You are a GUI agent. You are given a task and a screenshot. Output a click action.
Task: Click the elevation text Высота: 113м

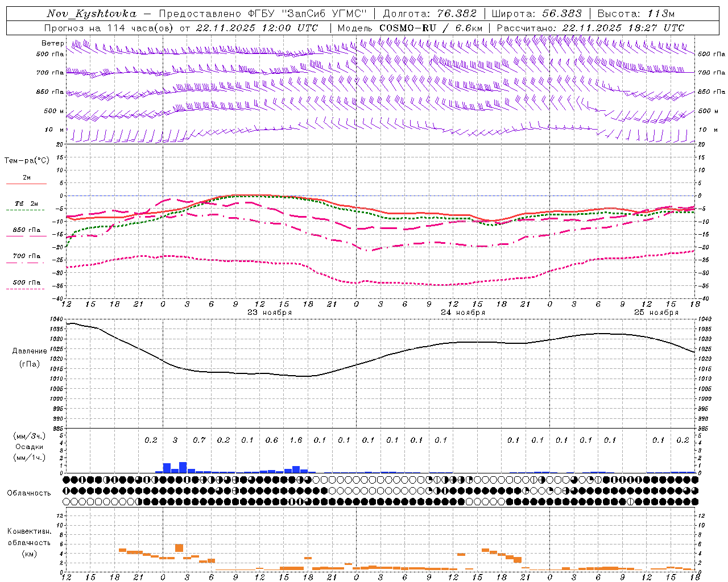pos(636,14)
